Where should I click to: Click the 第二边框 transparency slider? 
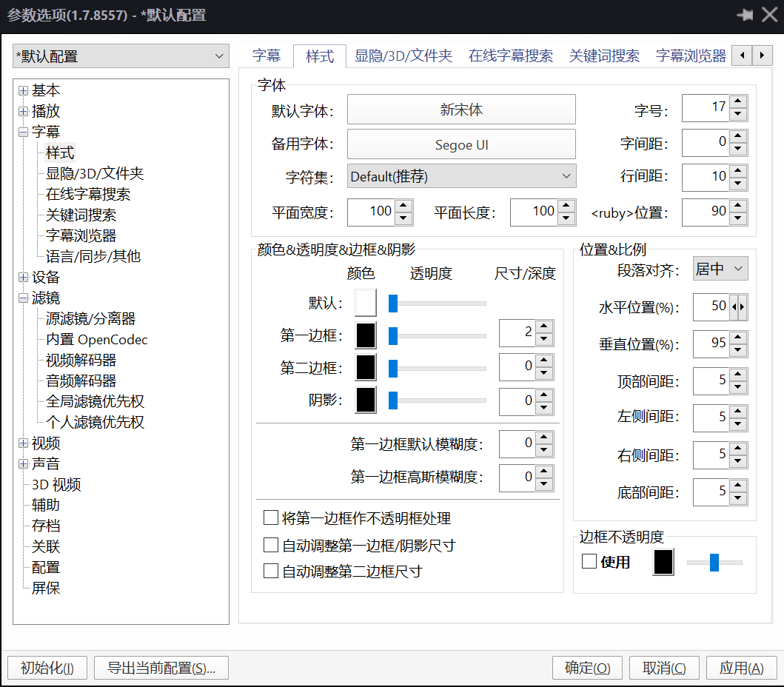pos(437,369)
